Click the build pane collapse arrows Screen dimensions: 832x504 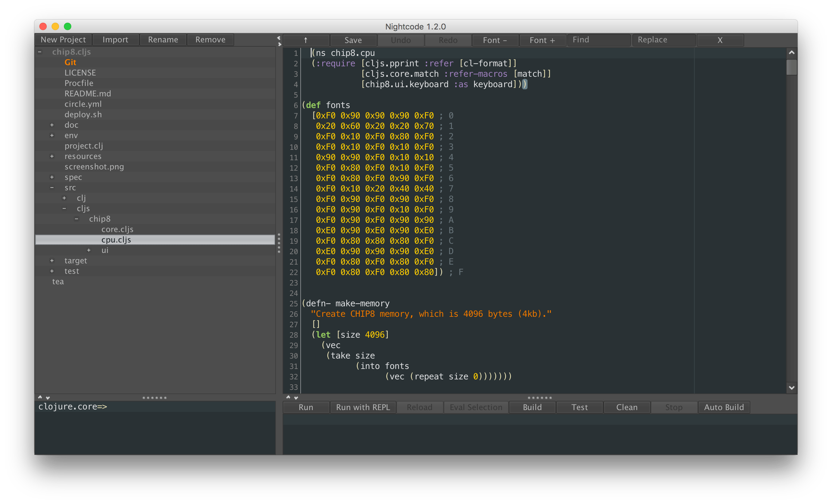click(x=292, y=397)
